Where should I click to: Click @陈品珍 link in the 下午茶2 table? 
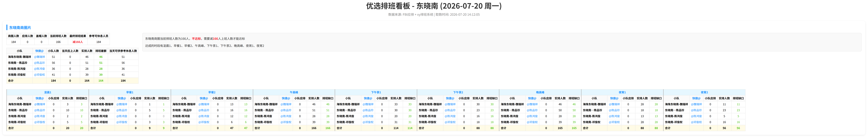pos(450,110)
